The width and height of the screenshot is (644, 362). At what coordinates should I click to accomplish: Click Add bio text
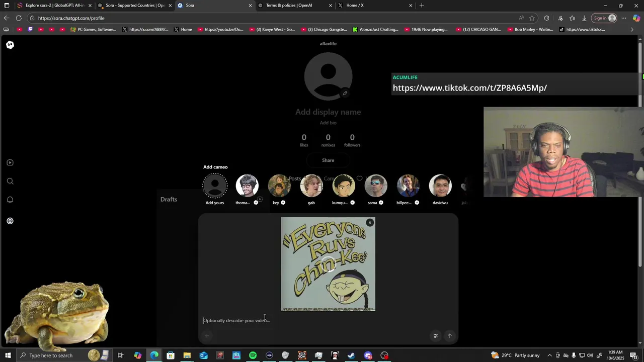(328, 123)
